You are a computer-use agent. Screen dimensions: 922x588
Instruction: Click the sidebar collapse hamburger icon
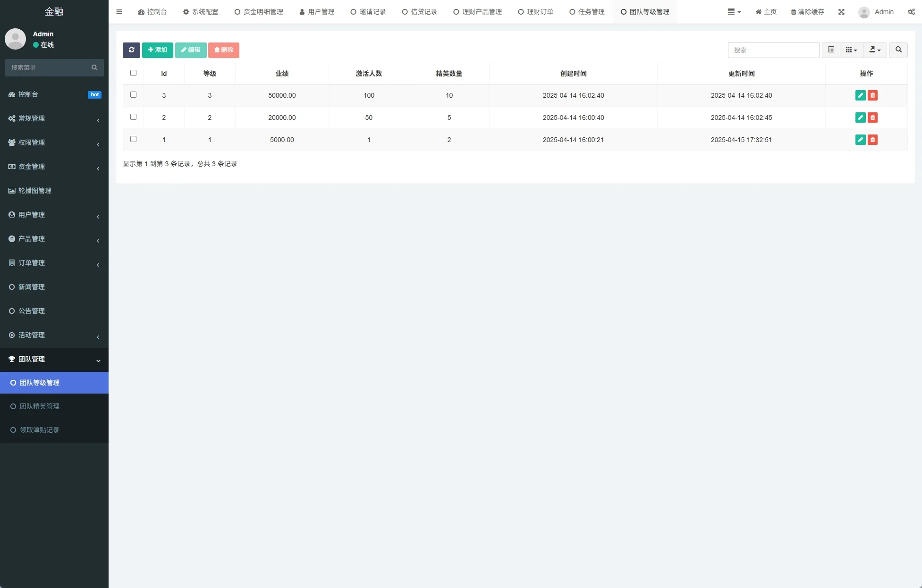119,12
